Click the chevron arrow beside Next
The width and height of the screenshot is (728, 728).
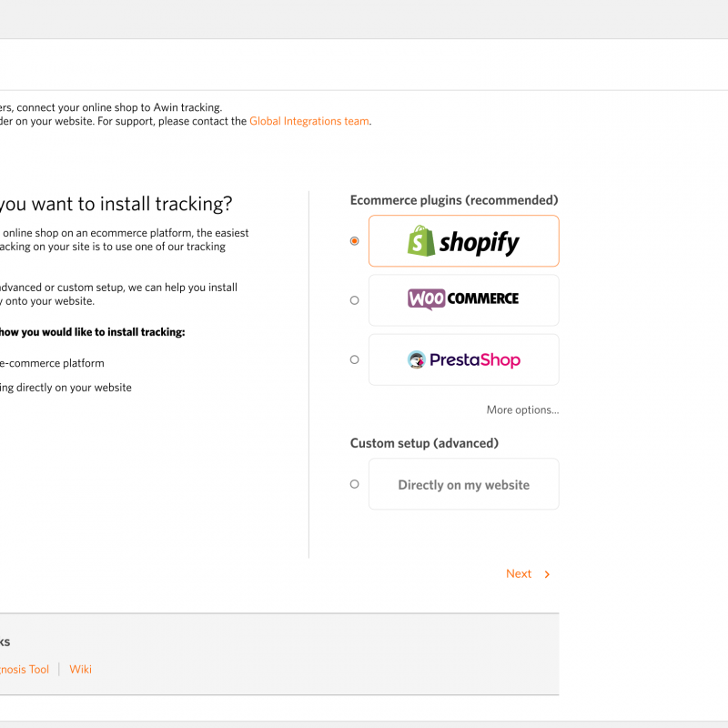coord(547,574)
